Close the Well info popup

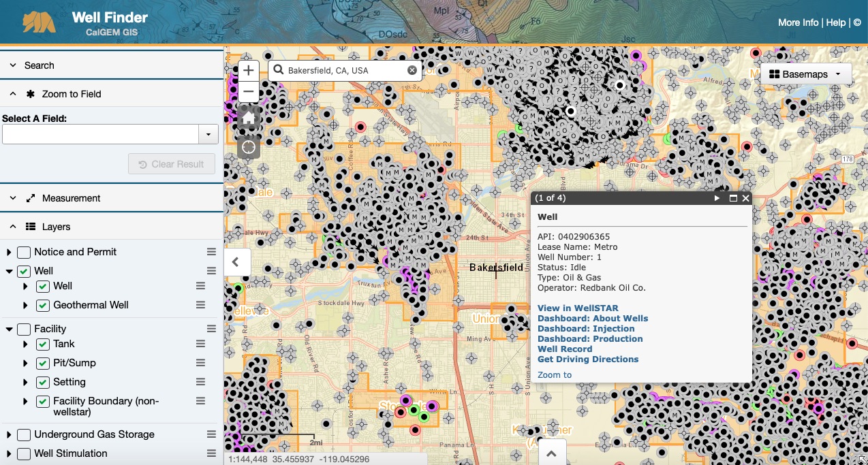(745, 198)
